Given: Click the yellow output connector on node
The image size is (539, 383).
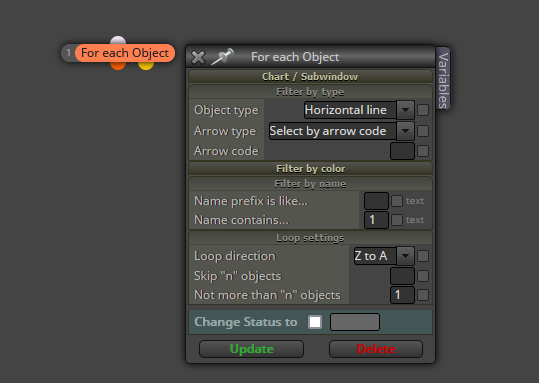Looking at the screenshot, I should [146, 65].
